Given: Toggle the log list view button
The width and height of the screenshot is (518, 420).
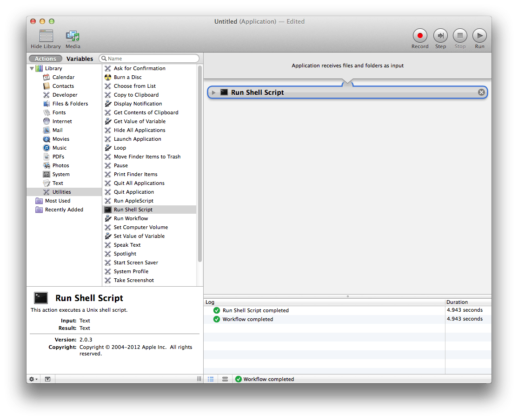Looking at the screenshot, I should (x=211, y=379).
